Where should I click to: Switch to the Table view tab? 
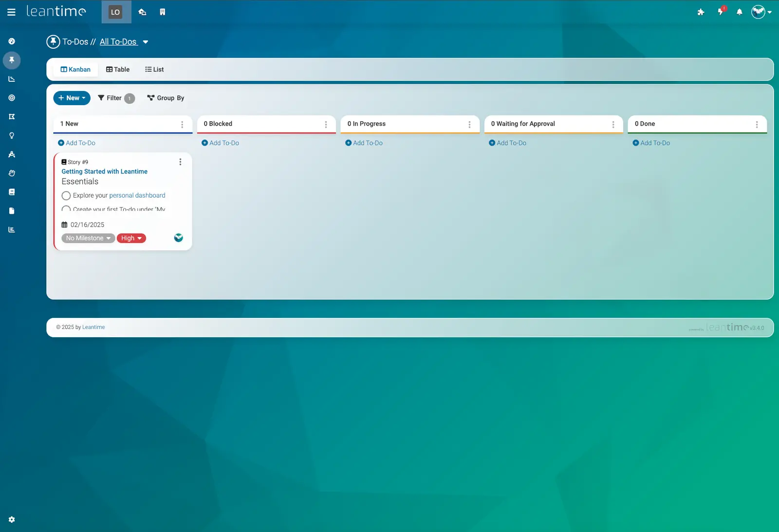click(118, 70)
